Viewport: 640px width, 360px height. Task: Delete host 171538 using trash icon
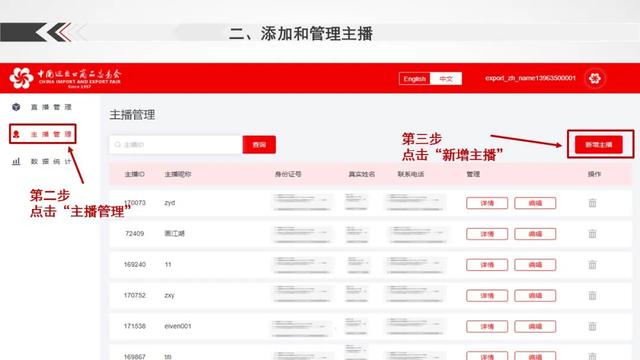(592, 326)
